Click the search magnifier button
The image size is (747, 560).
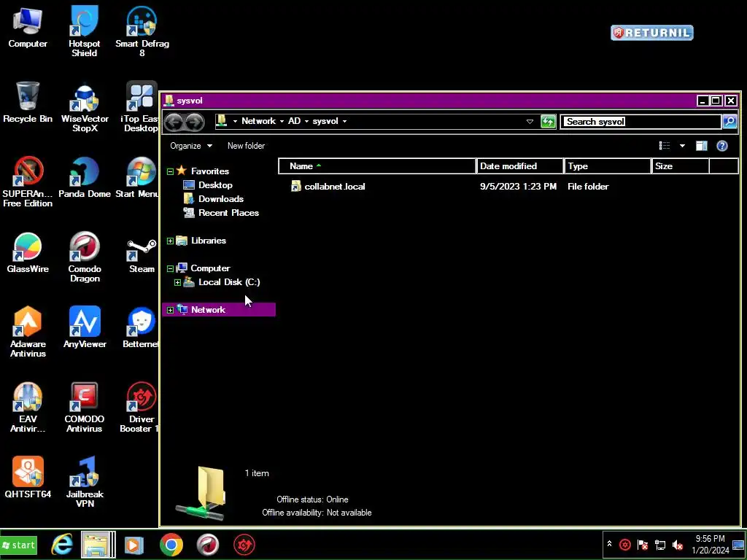[x=729, y=122]
